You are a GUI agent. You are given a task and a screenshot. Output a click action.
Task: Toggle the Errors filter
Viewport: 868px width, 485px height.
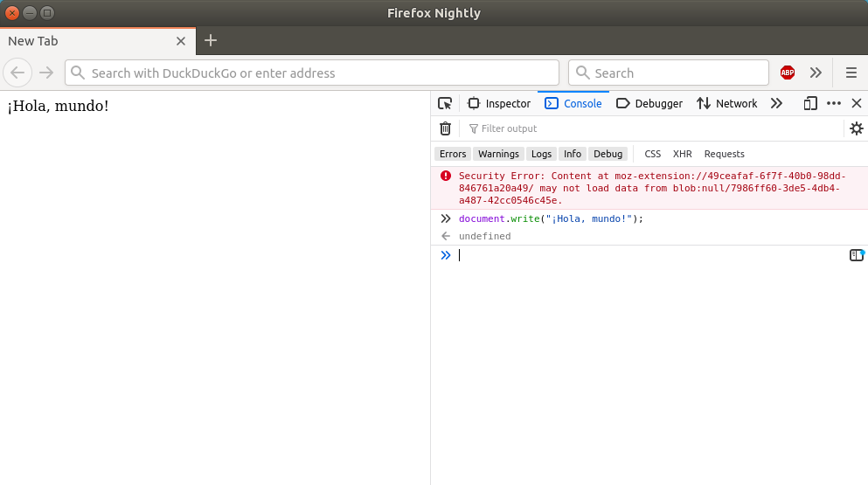(x=453, y=154)
